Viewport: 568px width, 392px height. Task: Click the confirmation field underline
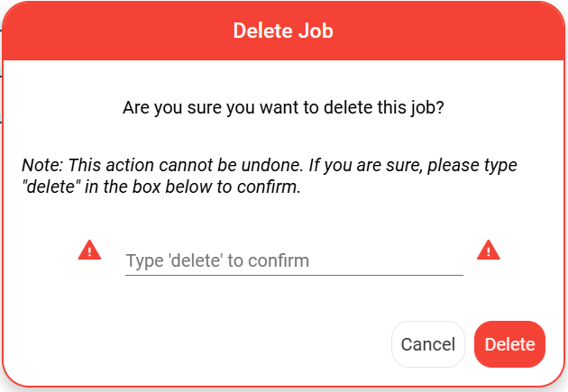(294, 275)
